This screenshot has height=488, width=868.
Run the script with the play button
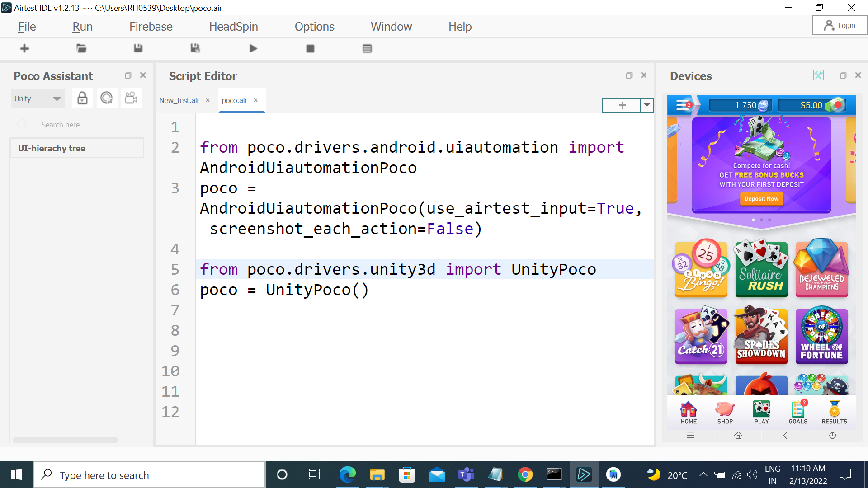pyautogui.click(x=253, y=48)
